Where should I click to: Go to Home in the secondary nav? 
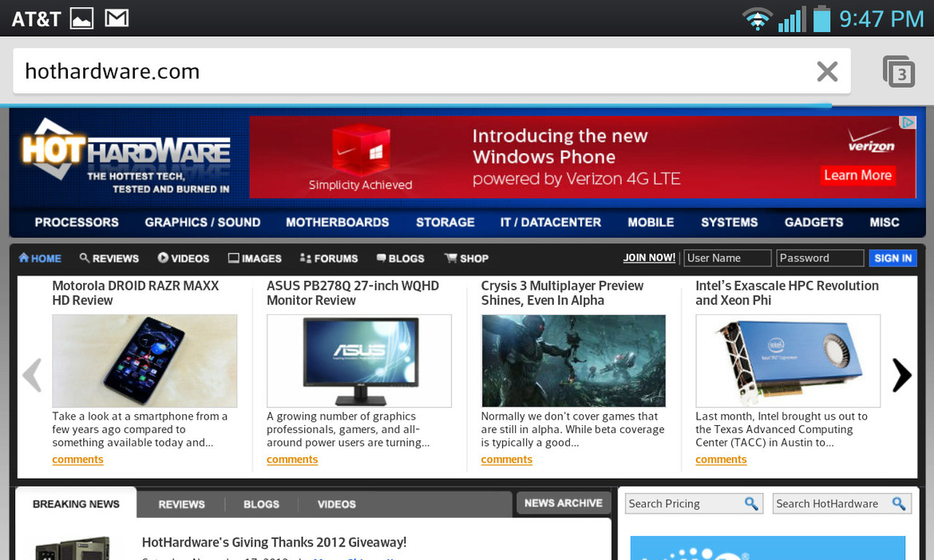point(40,258)
